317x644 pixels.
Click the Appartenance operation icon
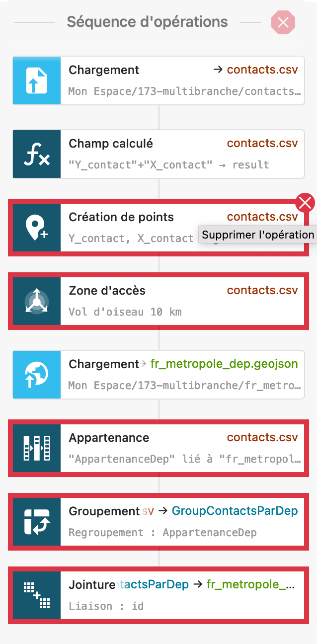tap(37, 448)
